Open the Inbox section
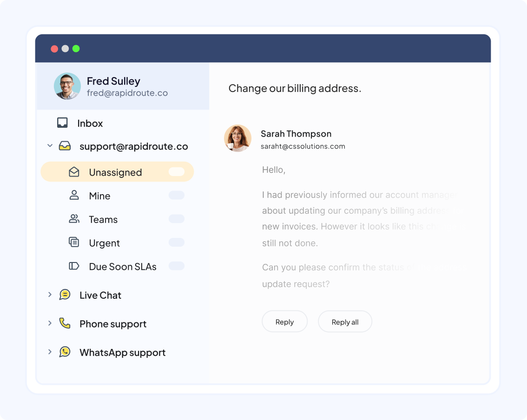This screenshot has height=420, width=527. pyautogui.click(x=90, y=123)
